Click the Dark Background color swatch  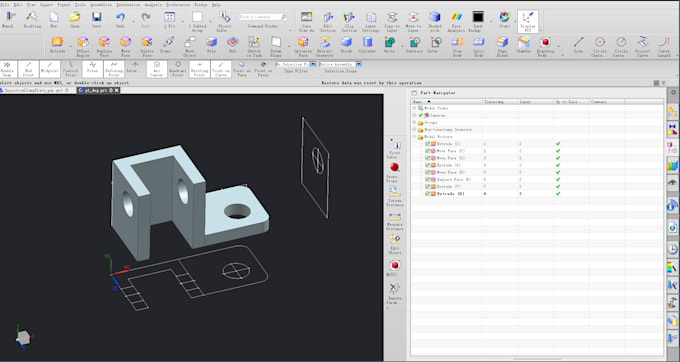[x=477, y=17]
